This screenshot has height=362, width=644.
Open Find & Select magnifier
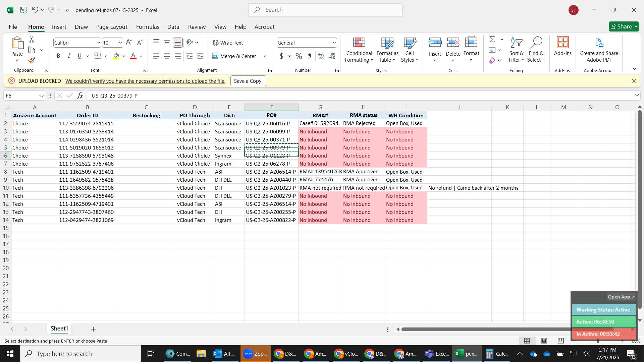[x=536, y=50]
